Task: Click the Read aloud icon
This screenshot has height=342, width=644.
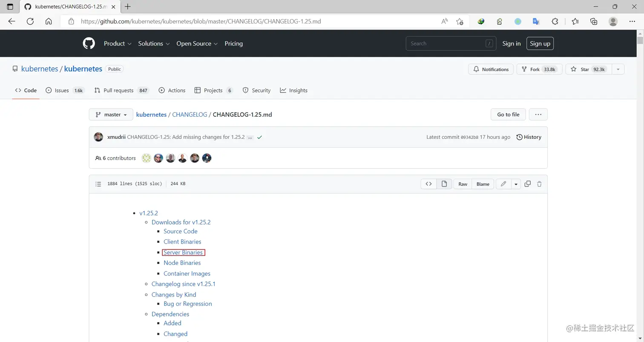Action: (x=445, y=21)
